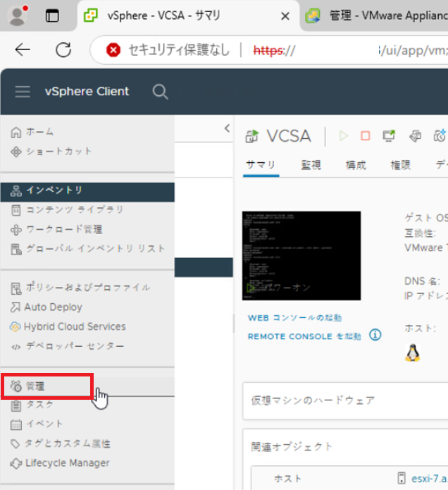448x490 pixels.
Task: Reload the page with refresh button
Action: (63, 49)
